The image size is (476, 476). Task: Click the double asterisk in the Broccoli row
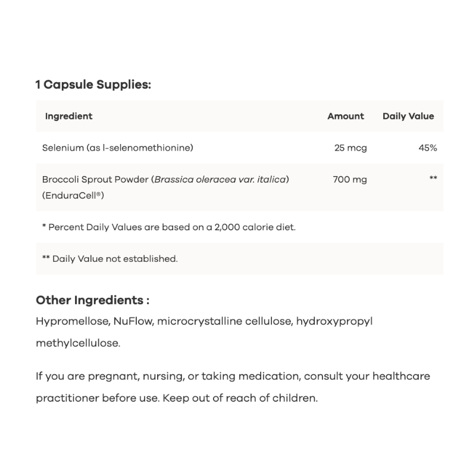coord(433,178)
